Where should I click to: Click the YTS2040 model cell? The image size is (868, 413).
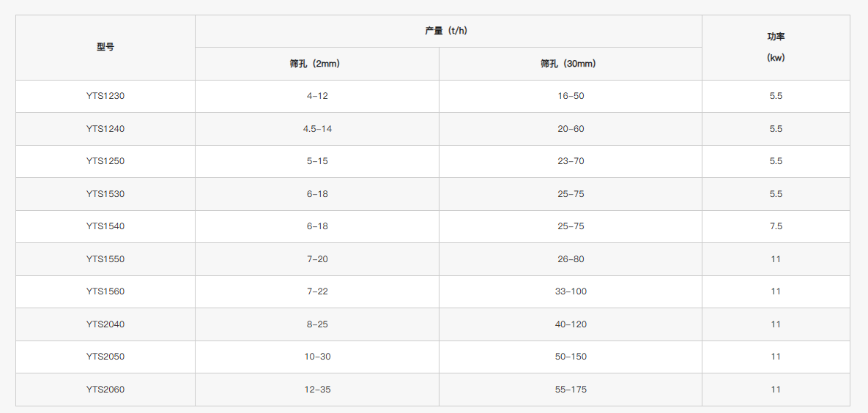click(x=105, y=324)
